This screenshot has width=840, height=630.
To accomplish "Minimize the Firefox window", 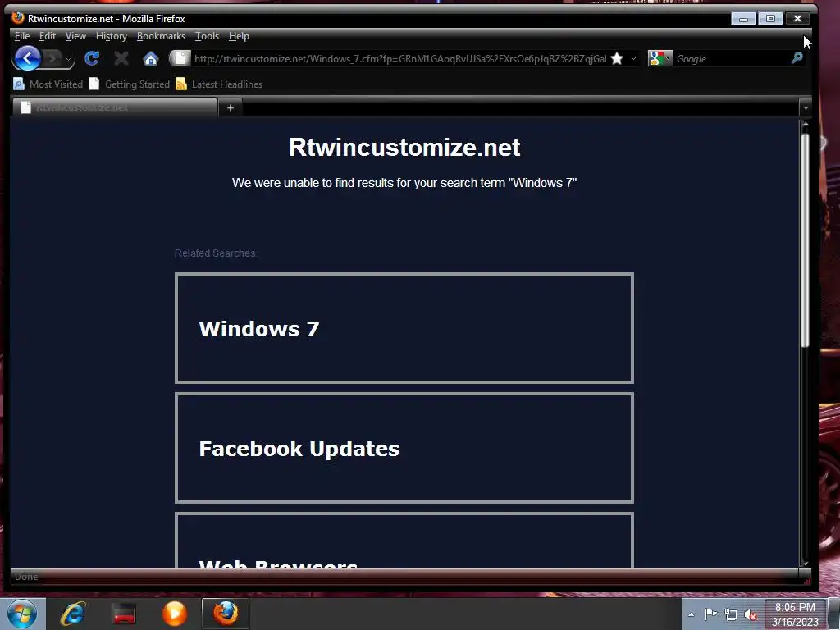I will coord(743,18).
